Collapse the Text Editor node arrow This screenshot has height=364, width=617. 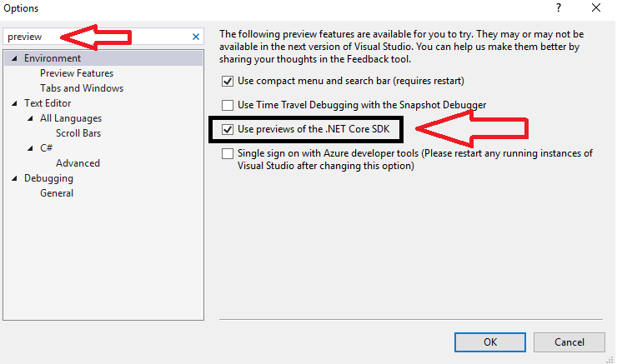pos(14,103)
